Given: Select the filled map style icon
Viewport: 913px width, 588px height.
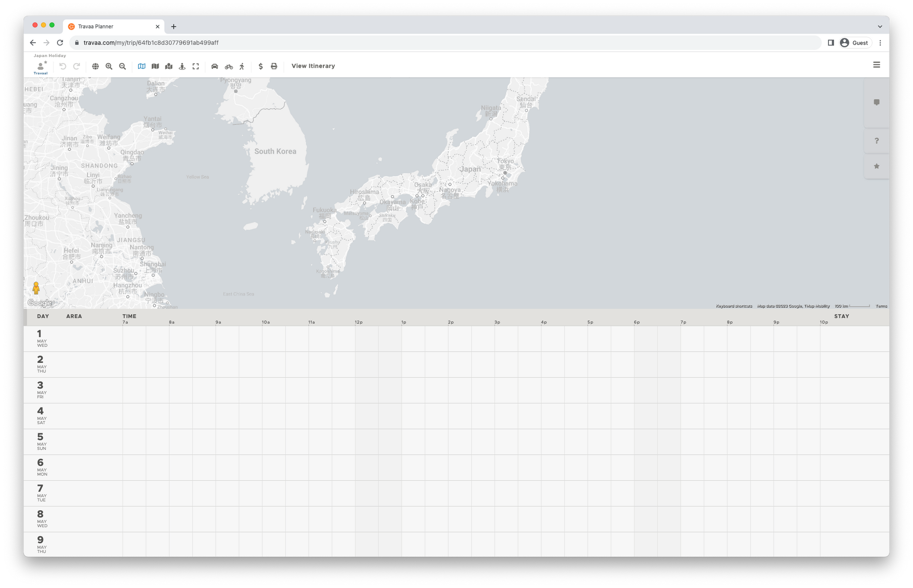Looking at the screenshot, I should pyautogui.click(x=155, y=66).
